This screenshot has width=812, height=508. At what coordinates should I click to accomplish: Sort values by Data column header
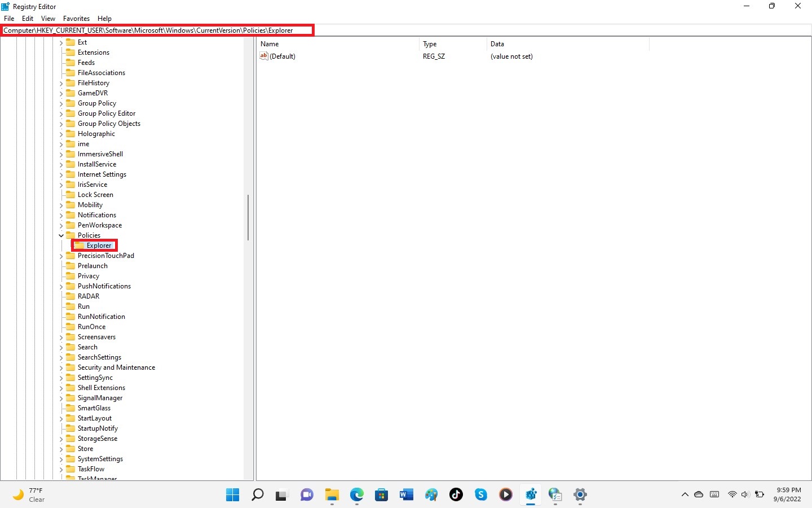[568, 44]
